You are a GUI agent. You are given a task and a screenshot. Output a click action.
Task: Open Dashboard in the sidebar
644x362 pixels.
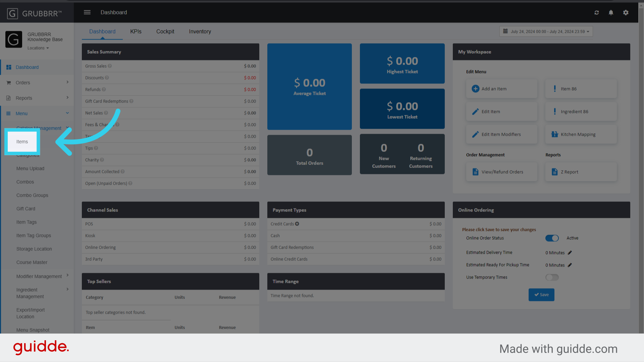pos(27,67)
